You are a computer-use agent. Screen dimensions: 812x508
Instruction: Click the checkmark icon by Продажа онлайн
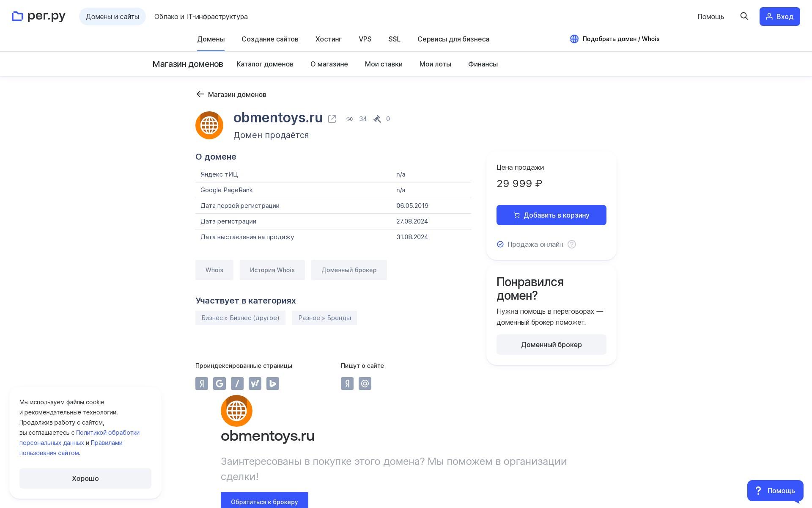(x=500, y=244)
